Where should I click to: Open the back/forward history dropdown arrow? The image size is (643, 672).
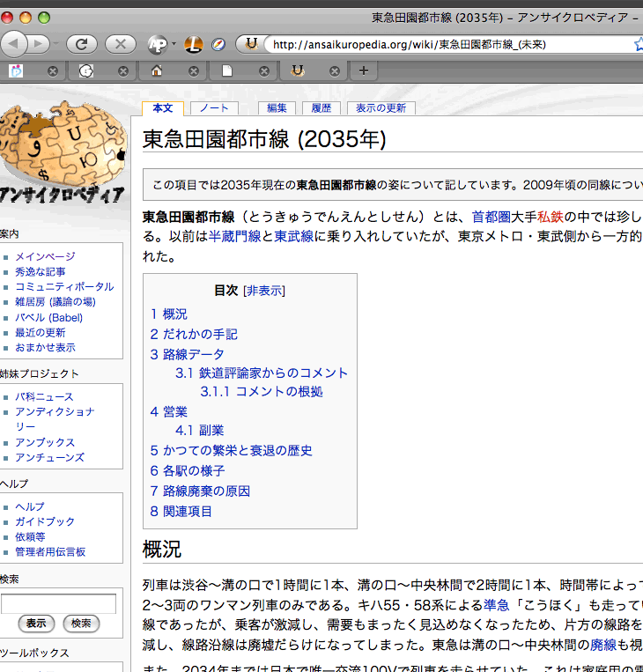[x=55, y=44]
